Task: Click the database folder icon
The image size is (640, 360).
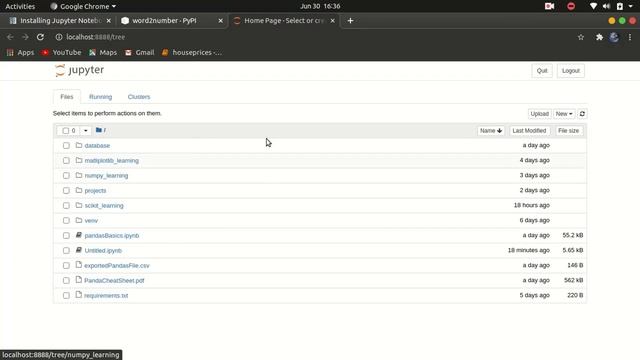Action: point(79,145)
